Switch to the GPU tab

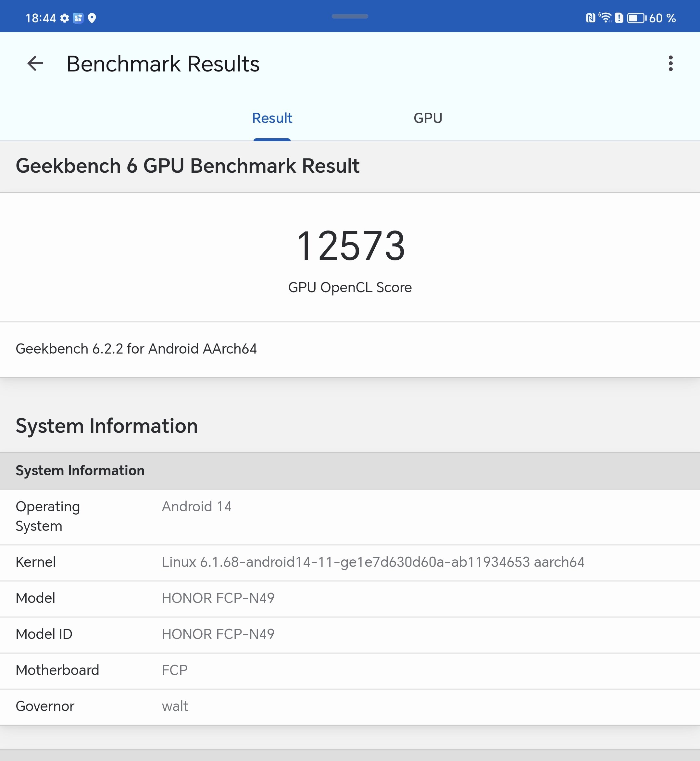(x=428, y=118)
